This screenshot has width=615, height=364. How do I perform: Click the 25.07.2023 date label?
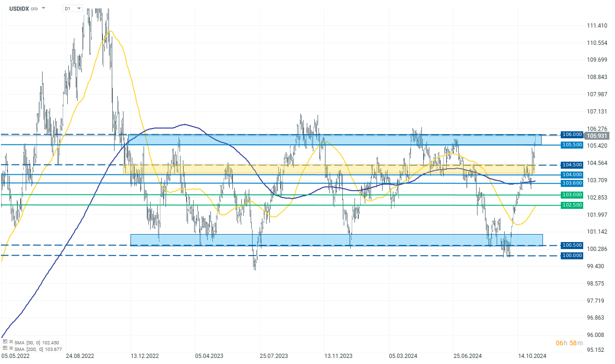click(x=274, y=356)
